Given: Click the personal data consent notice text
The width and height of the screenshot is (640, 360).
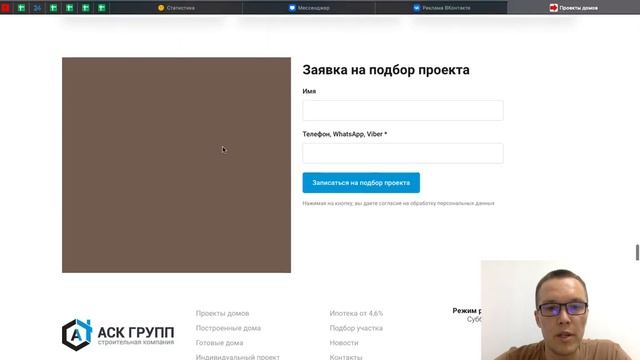Looking at the screenshot, I should coord(398,203).
